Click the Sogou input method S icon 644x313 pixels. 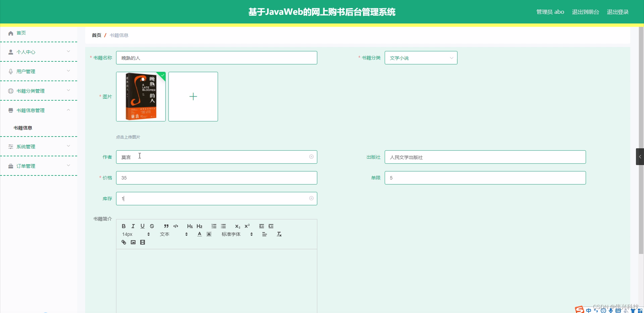pyautogui.click(x=579, y=310)
